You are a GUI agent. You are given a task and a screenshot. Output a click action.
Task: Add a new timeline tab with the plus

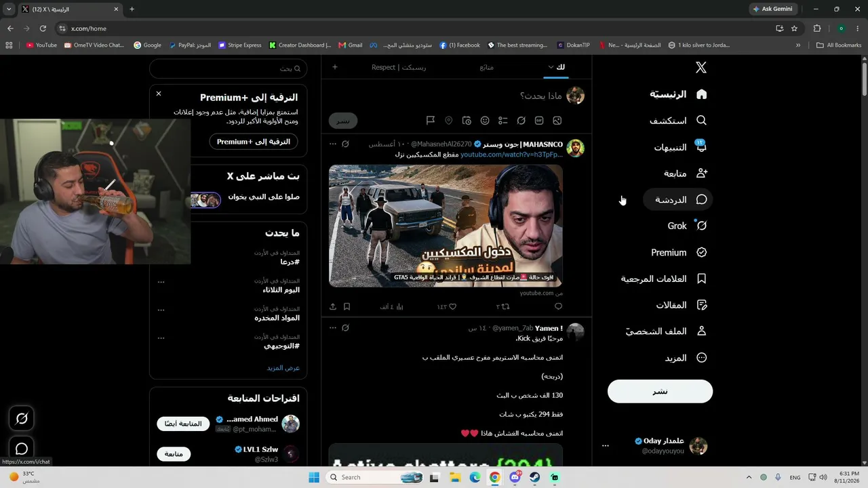pyautogui.click(x=335, y=67)
